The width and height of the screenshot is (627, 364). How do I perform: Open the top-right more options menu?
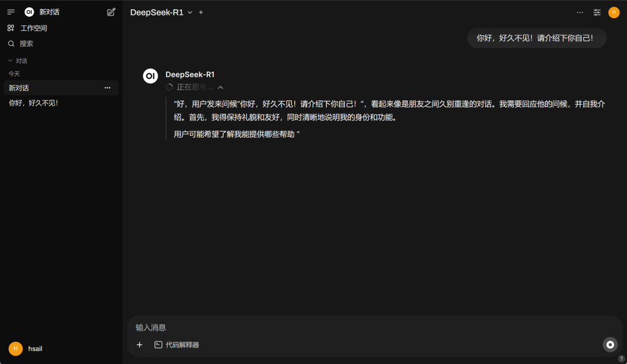580,12
